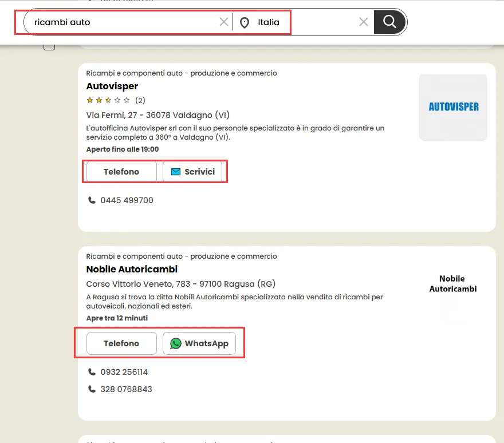The image size is (504, 443).
Task: Click into the 'ricambi auto' search field
Action: pyautogui.click(x=120, y=22)
